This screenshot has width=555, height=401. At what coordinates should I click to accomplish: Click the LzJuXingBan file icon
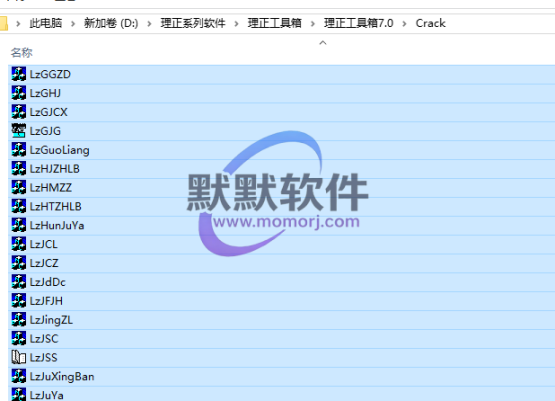click(18, 376)
